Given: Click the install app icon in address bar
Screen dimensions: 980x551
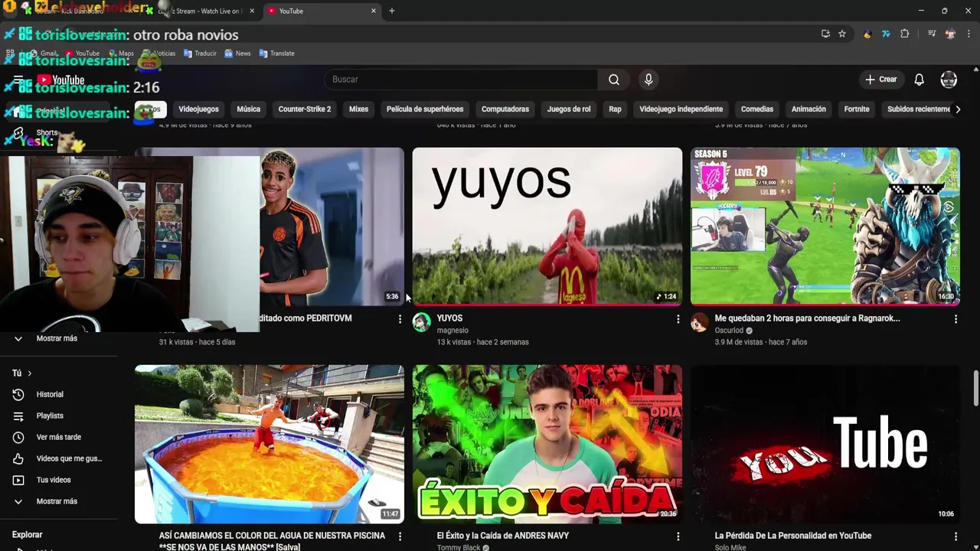Looking at the screenshot, I should pos(825,34).
